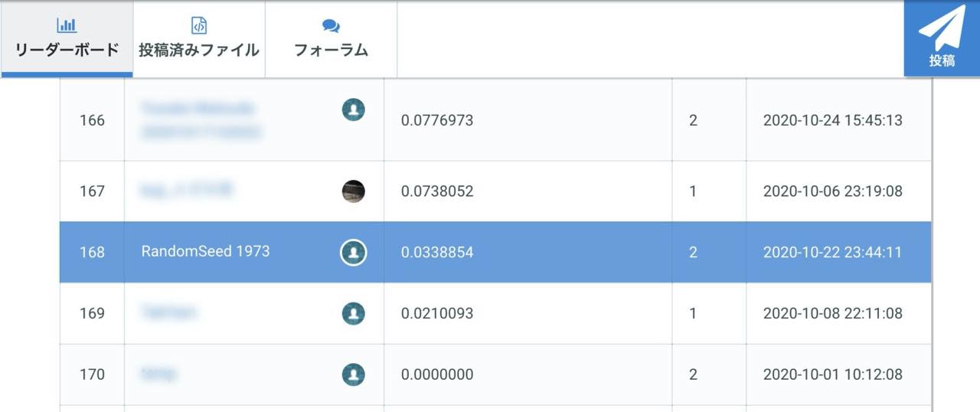The width and height of the screenshot is (980, 412).
Task: Click rank number 170 cell
Action: click(92, 374)
